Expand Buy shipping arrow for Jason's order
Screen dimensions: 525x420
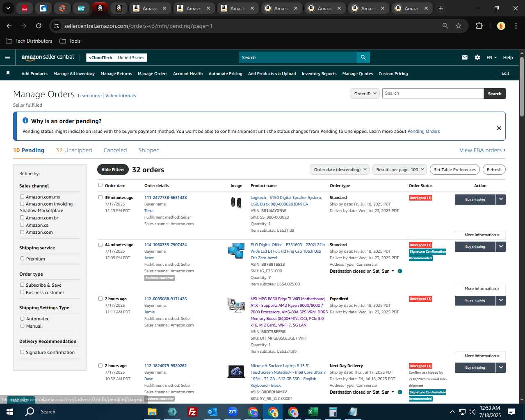tap(501, 247)
